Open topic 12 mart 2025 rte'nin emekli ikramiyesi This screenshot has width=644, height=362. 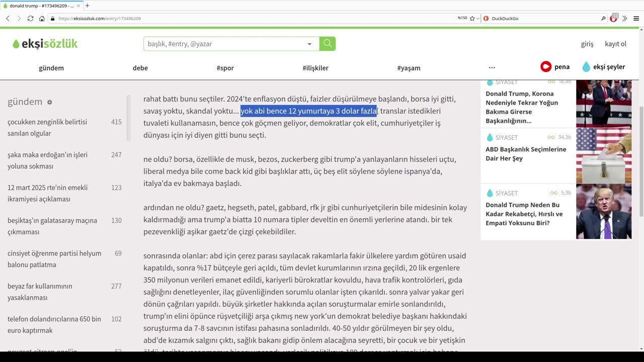pyautogui.click(x=48, y=193)
